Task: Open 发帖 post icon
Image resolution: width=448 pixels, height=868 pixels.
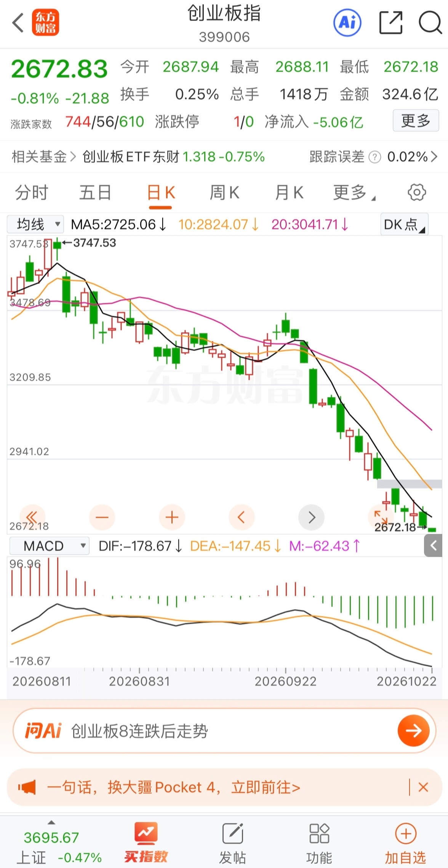Action: (x=233, y=834)
